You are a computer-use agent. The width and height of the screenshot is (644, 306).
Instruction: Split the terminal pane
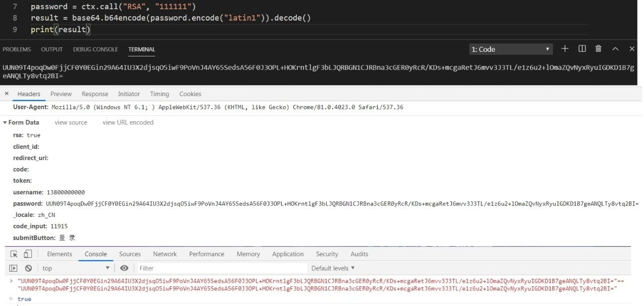click(582, 49)
